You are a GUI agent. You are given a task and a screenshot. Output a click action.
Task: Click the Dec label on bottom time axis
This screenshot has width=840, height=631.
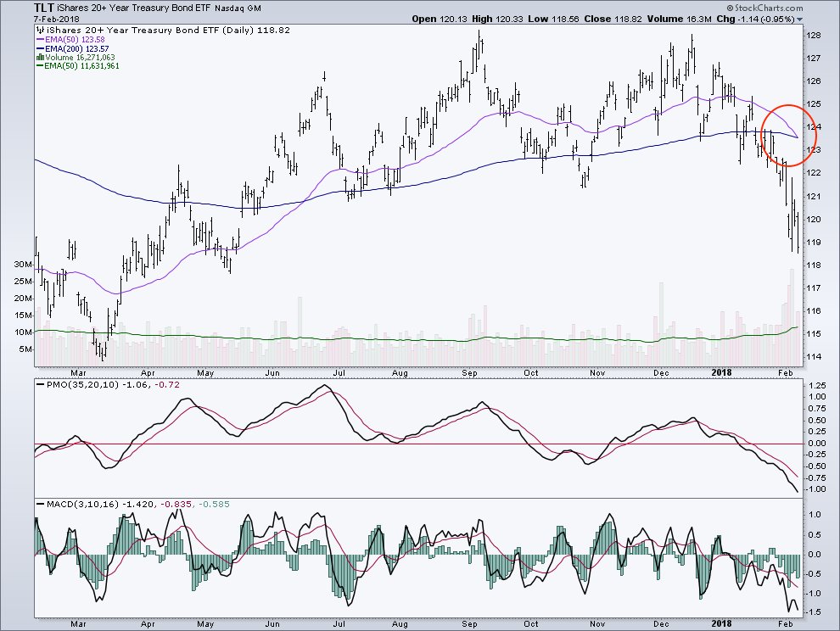coord(661,624)
